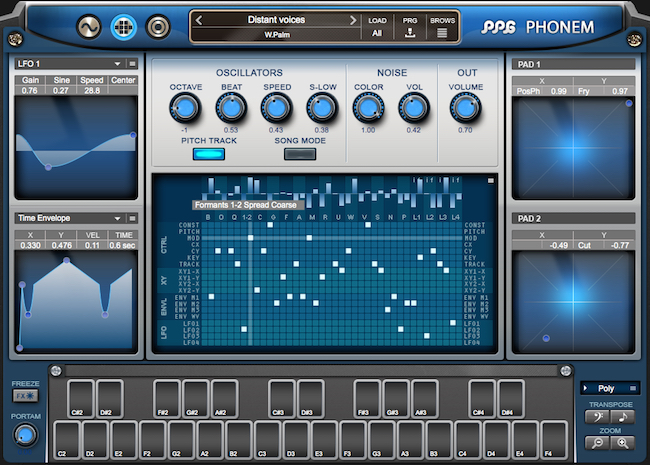Transpose down with bass clef button
650x465 pixels.
597,417
